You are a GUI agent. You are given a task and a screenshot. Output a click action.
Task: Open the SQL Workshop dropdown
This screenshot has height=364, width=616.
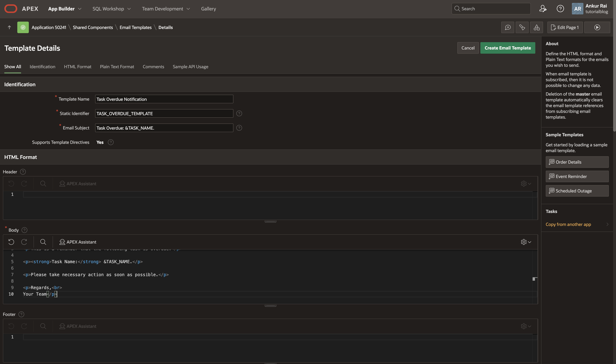pyautogui.click(x=111, y=9)
